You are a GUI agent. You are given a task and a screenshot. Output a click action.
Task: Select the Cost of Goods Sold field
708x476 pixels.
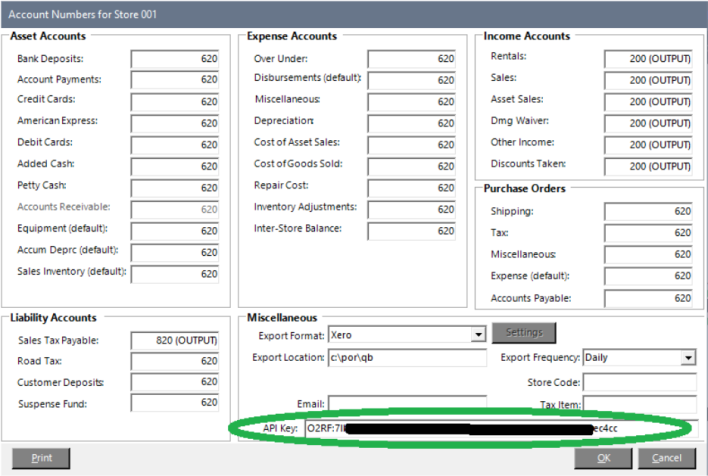coord(411,166)
